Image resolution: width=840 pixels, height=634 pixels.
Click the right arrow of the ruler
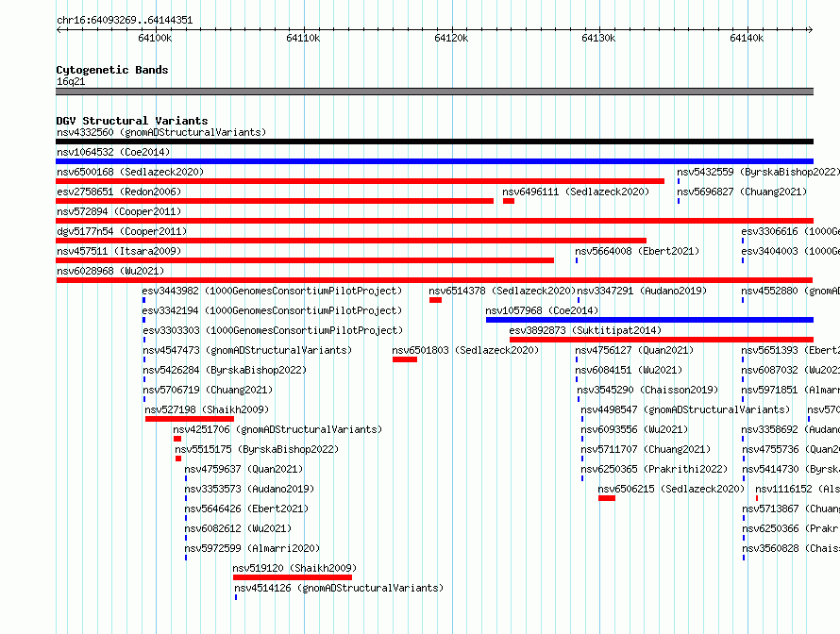810,29
